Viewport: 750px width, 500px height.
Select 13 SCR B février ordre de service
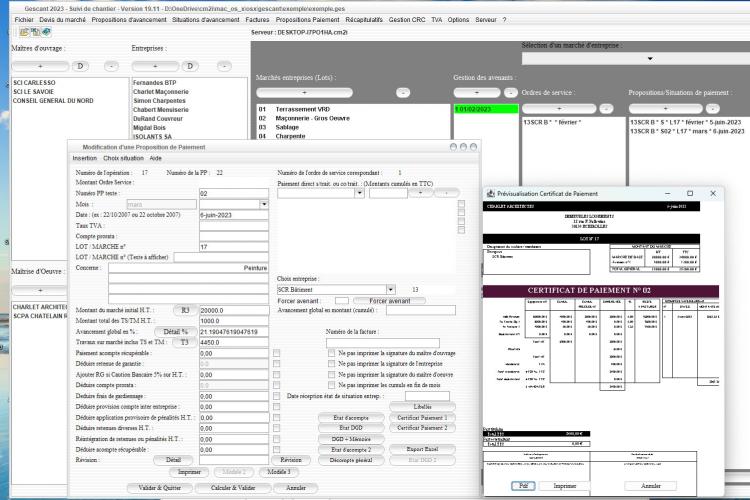pyautogui.click(x=552, y=122)
